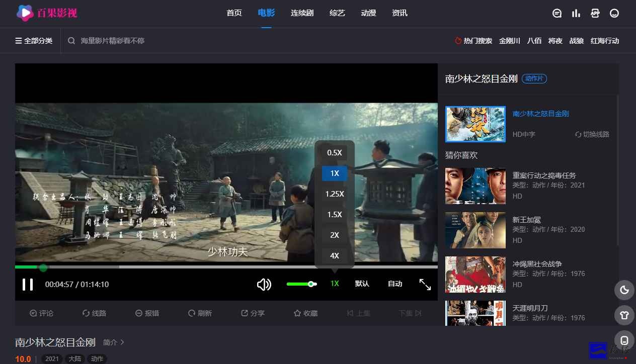Open 综艺 tab
The image size is (636, 364).
(x=337, y=13)
